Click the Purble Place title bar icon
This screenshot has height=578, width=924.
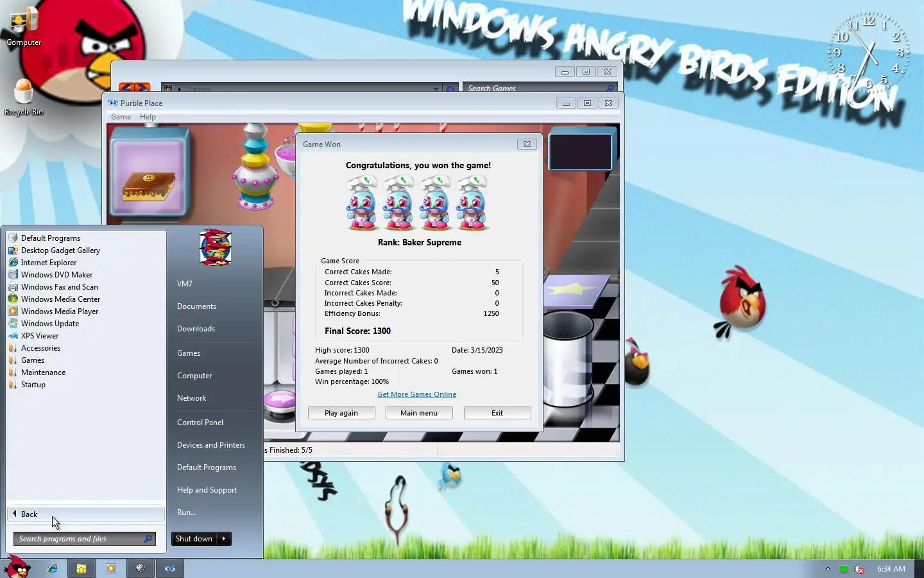pyautogui.click(x=113, y=103)
